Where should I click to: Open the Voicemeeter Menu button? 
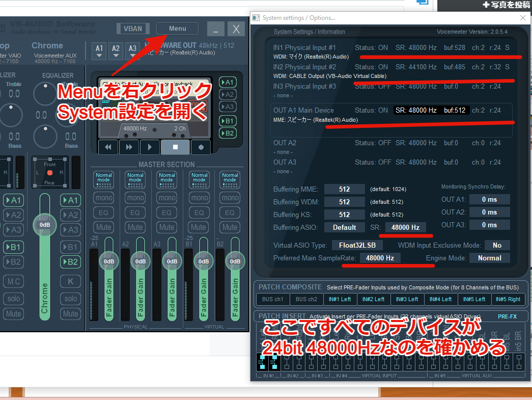[x=178, y=29]
